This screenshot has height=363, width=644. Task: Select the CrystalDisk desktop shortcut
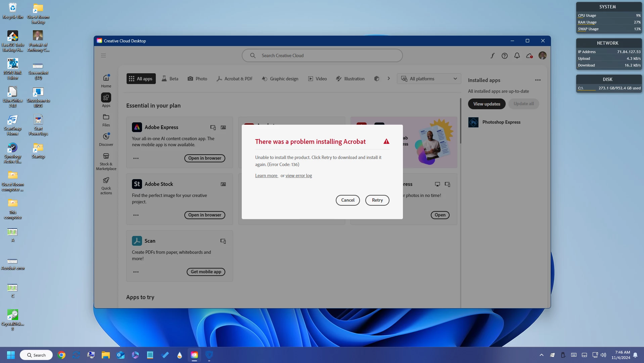(x=13, y=320)
